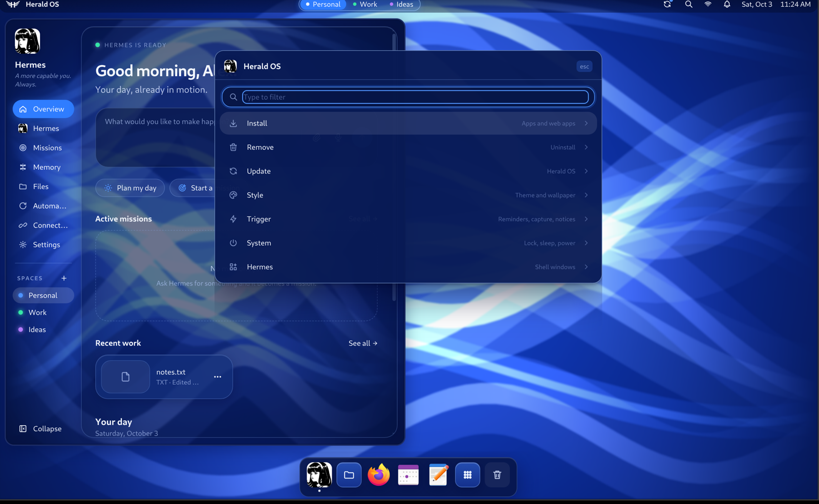Open the notifications bell icon
This screenshot has width=819, height=504.
[727, 4]
